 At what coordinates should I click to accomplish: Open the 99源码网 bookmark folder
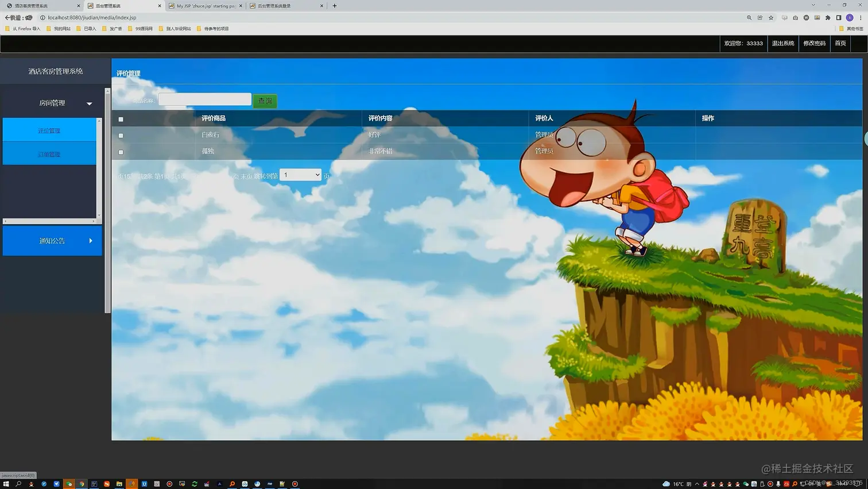pos(141,29)
